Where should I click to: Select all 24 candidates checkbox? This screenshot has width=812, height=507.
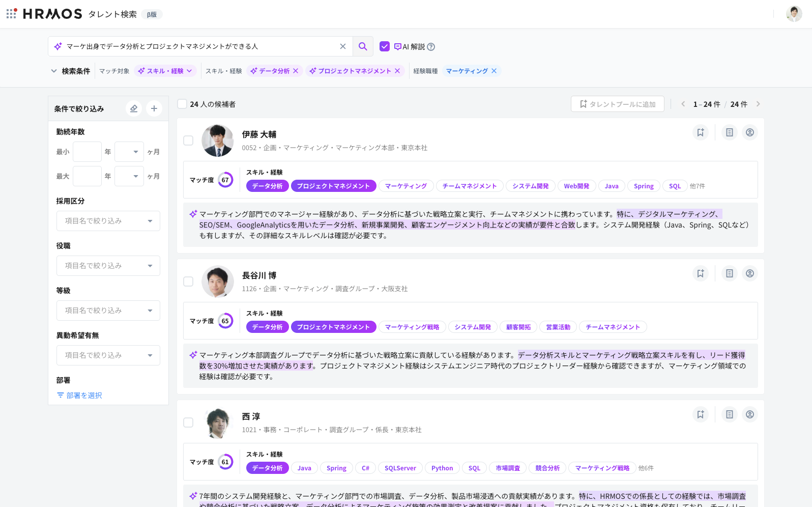click(x=182, y=104)
